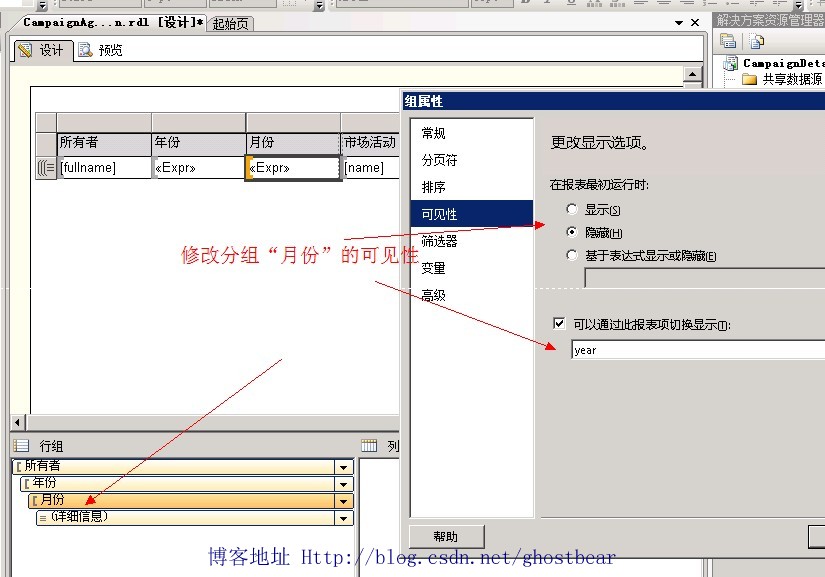The image size is (825, 577).
Task: Open the 起始页 document tab
Action: point(230,24)
